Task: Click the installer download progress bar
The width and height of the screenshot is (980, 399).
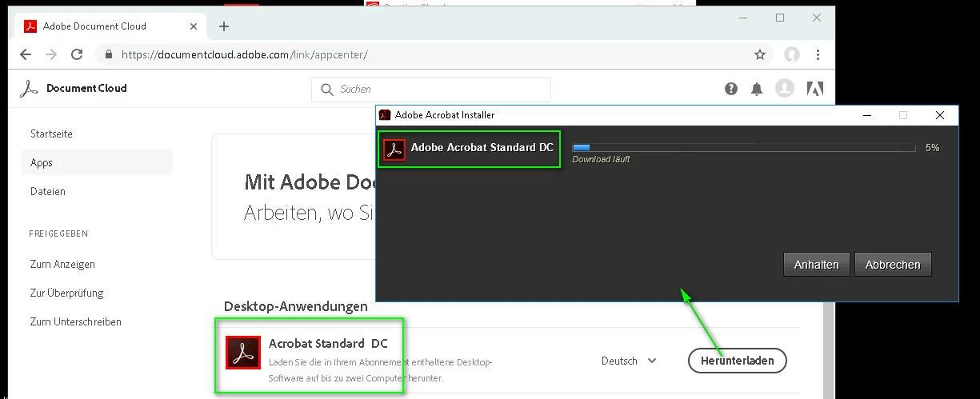Action: [744, 148]
